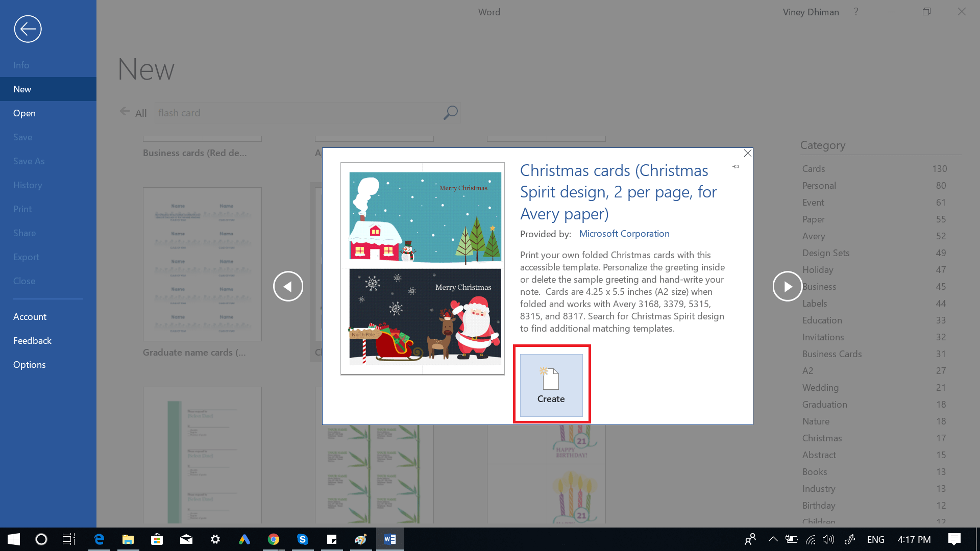The width and height of the screenshot is (980, 551).
Task: Open Microsoft Store from taskbar
Action: [x=157, y=539]
